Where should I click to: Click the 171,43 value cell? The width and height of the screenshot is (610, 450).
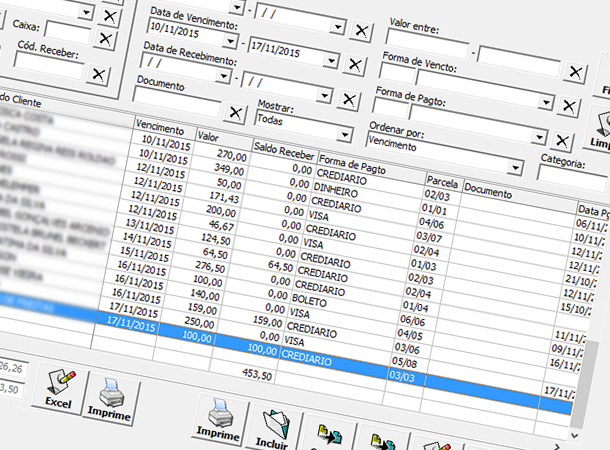(224, 198)
